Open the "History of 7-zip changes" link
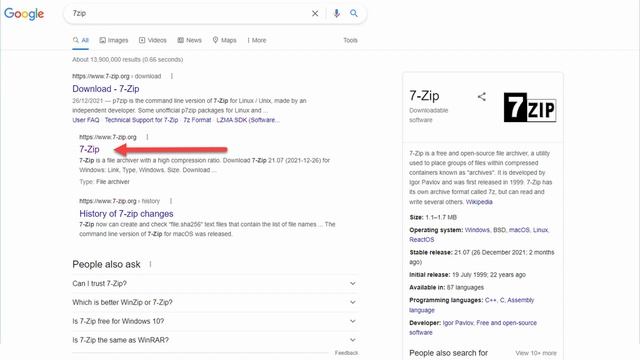Screen dimensions: 640x360 [x=126, y=213]
